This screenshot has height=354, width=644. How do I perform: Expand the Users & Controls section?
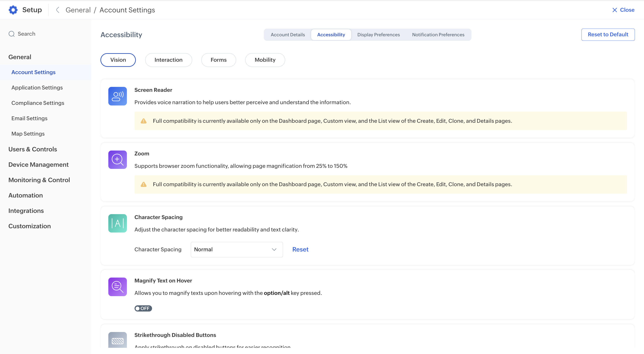click(x=33, y=149)
